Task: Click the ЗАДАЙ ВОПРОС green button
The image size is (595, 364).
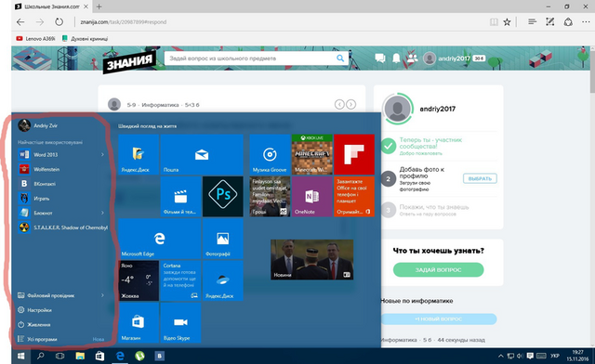Action: 438,269
